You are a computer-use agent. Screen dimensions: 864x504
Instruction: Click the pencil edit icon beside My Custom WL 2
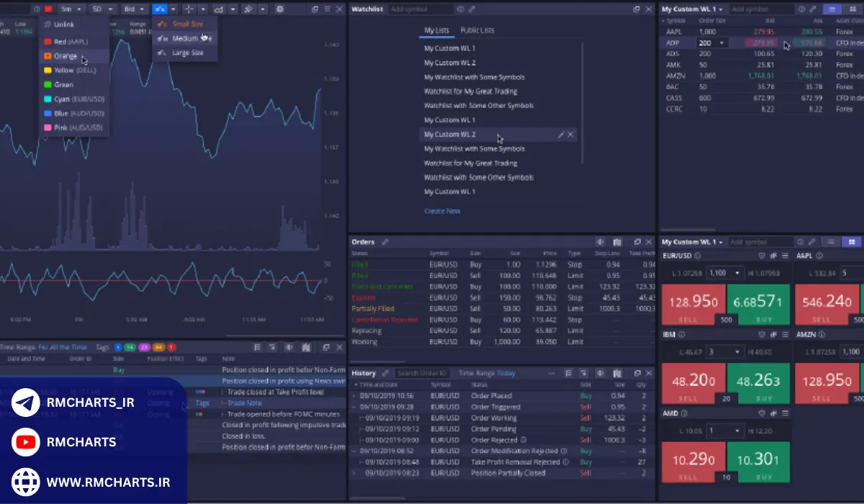click(x=560, y=135)
